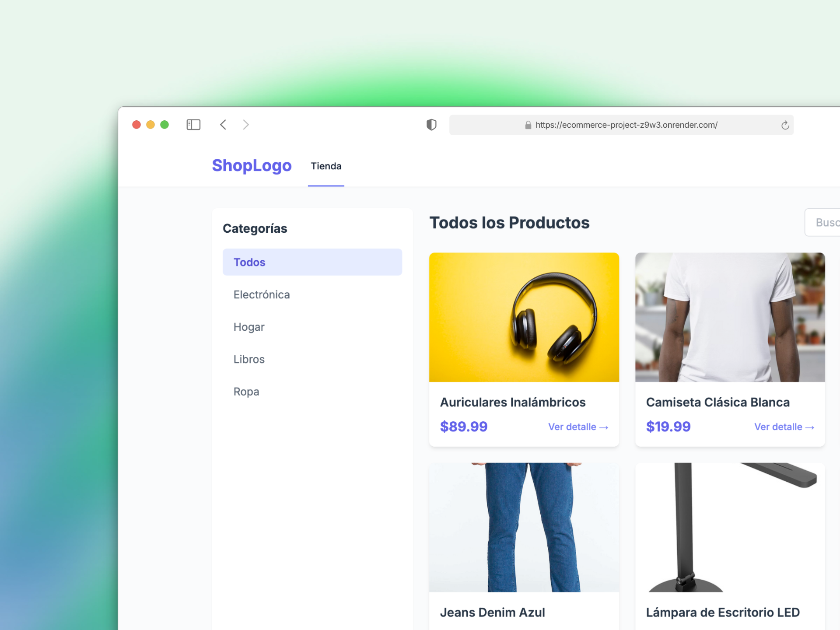Viewport: 840px width, 630px height.
Task: Select the Libros category
Action: coord(249,359)
